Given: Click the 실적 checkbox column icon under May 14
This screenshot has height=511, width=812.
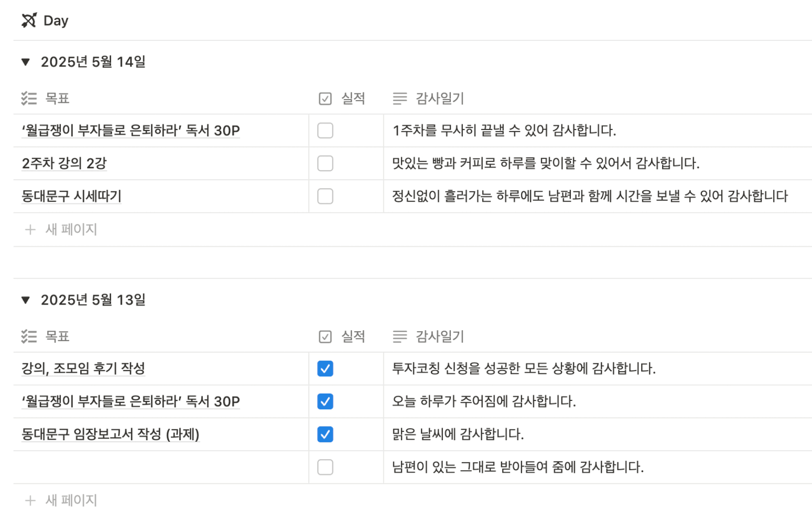Looking at the screenshot, I should pyautogui.click(x=325, y=99).
